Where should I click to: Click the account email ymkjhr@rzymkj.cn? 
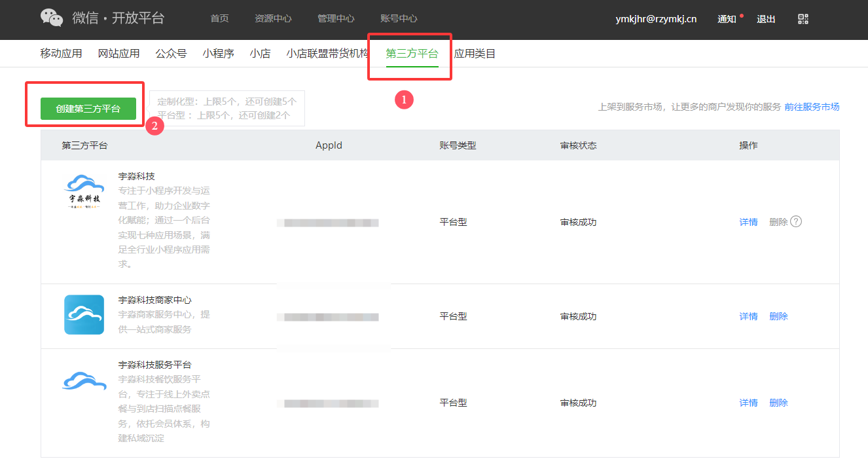pyautogui.click(x=656, y=19)
